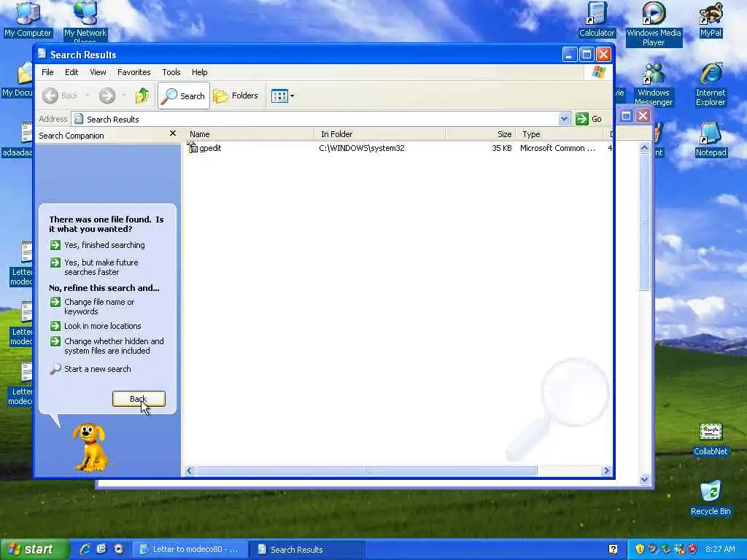Open CollabNet desktop icon
This screenshot has width=747, height=560.
tap(711, 439)
